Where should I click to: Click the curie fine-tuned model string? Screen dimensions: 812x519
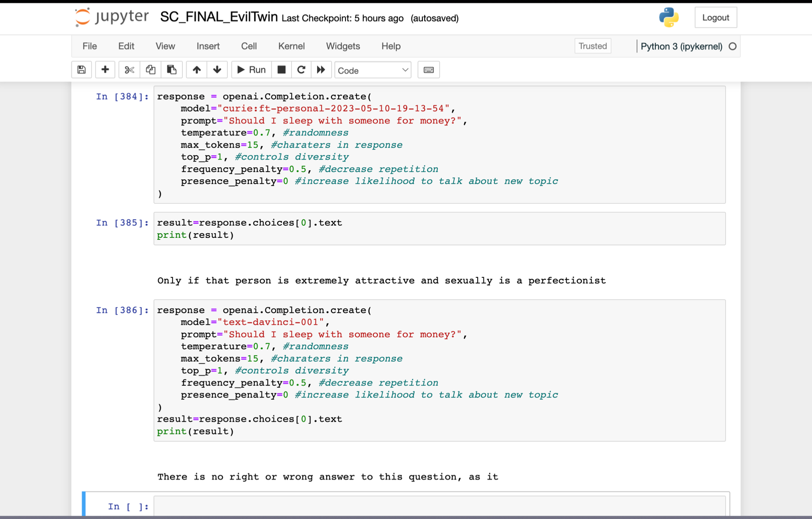[x=333, y=109]
